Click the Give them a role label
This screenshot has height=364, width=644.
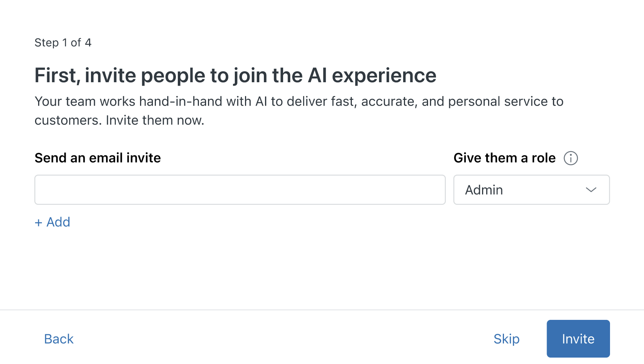(x=504, y=158)
